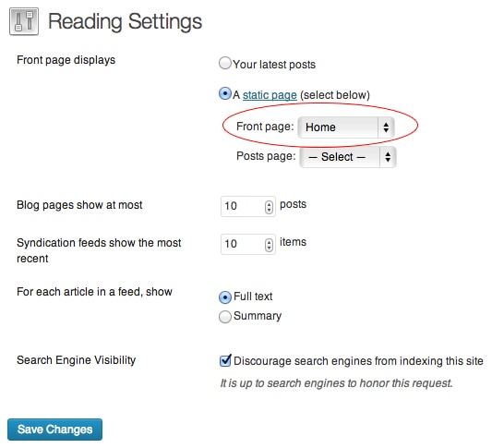Select the A static page radio button
The width and height of the screenshot is (492, 448).
[x=225, y=93]
